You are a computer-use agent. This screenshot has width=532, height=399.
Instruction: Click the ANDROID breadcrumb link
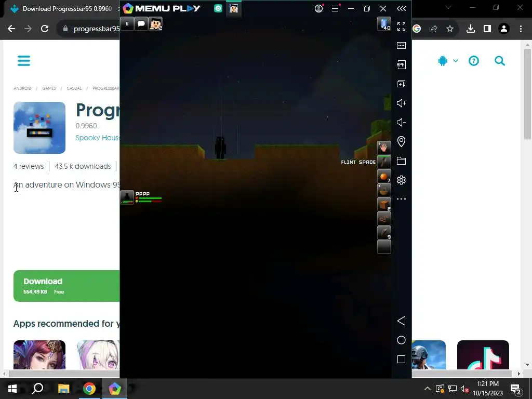22,88
